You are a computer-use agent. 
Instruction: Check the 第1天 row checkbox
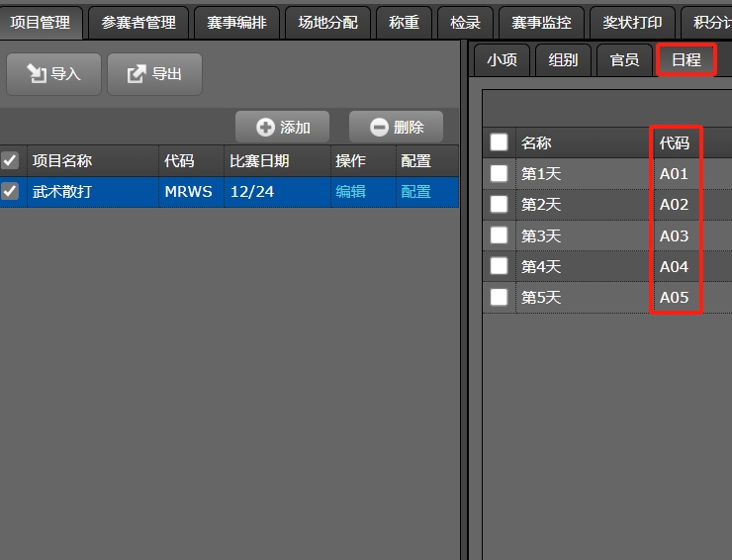tap(500, 174)
